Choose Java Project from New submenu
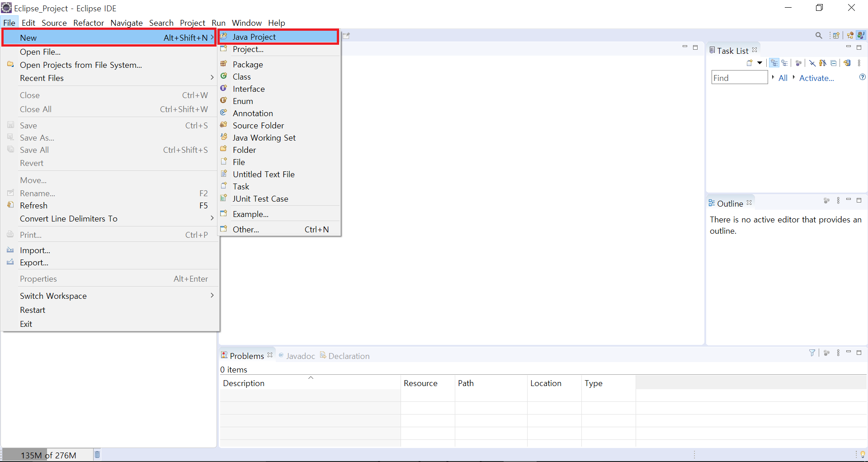868x462 pixels. click(x=279, y=37)
